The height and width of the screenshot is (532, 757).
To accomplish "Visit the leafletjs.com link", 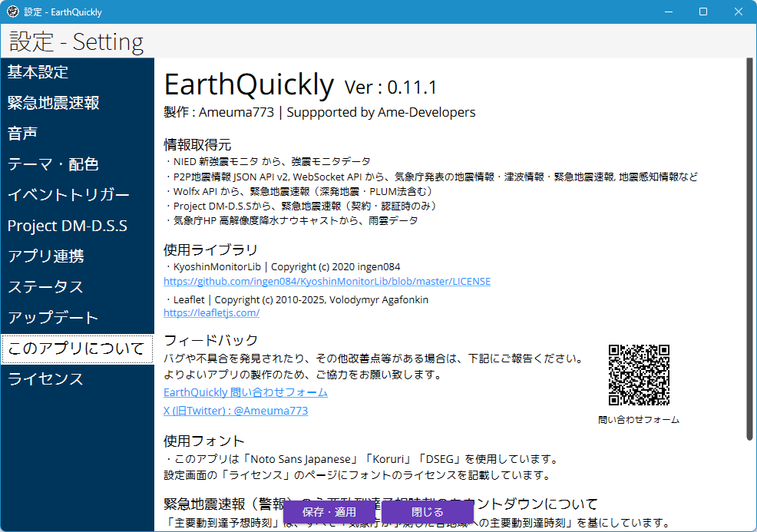I will [x=211, y=312].
